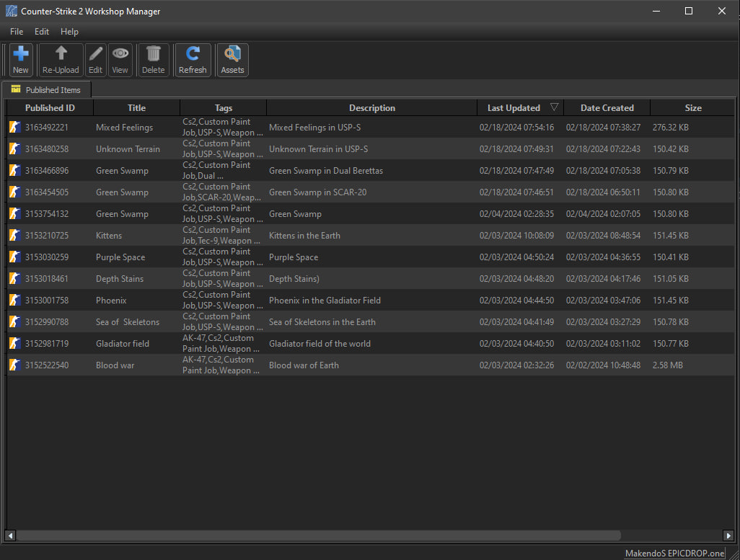Click Date Created 02/18/2024 07:22:43
The image size is (740, 560).
(x=603, y=149)
